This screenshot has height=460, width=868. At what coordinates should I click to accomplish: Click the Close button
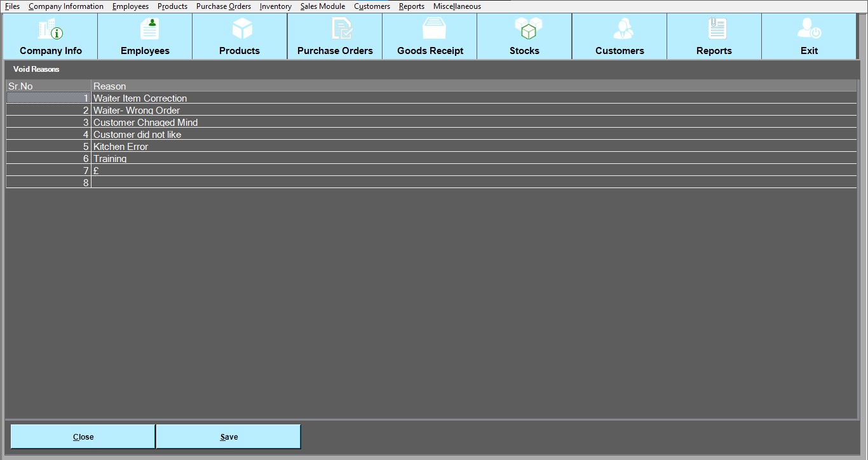83,436
